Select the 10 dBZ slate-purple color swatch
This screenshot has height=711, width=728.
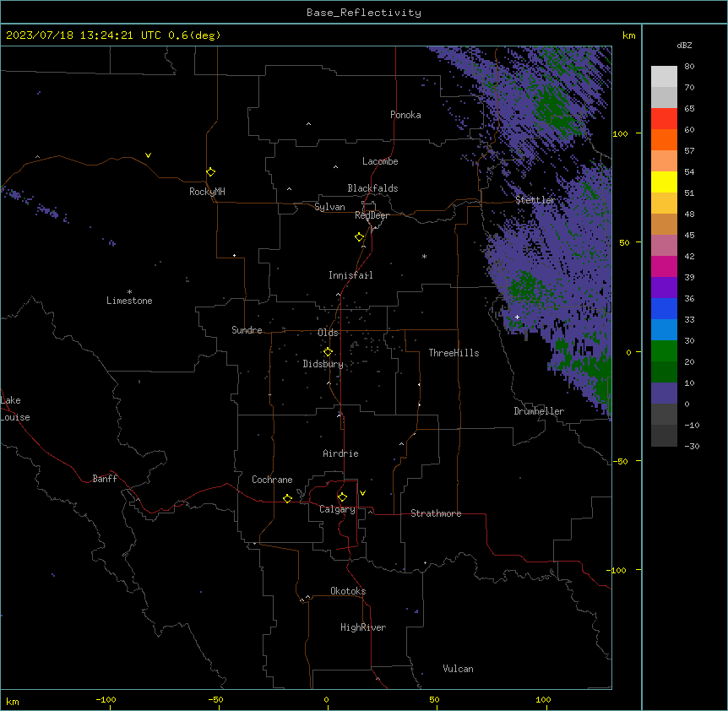(664, 393)
